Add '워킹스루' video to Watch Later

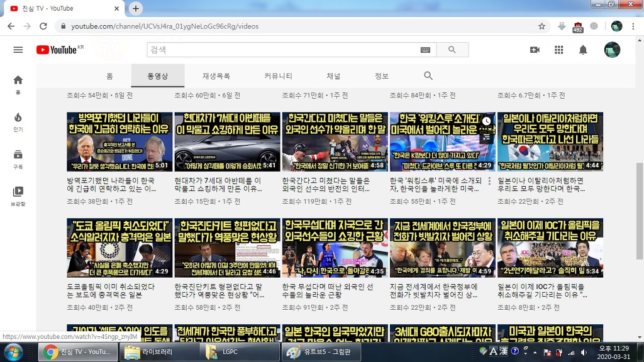coord(486,121)
